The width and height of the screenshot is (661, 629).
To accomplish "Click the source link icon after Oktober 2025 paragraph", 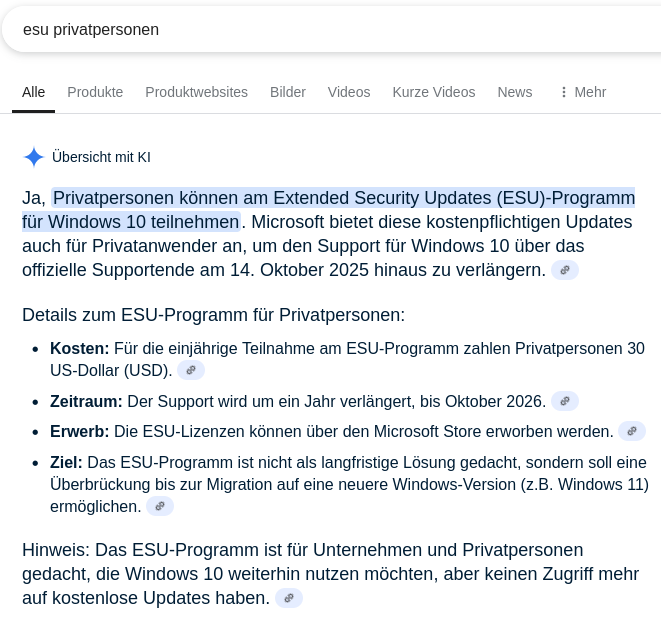I will click(565, 270).
